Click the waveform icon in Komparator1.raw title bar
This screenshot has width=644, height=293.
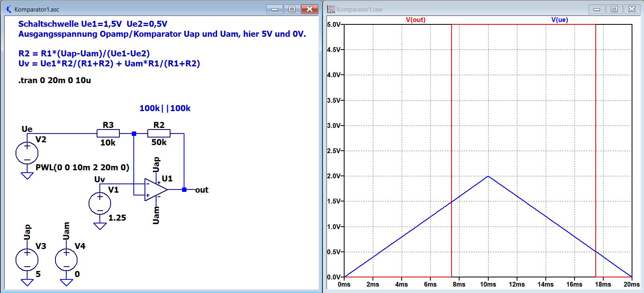(331, 9)
